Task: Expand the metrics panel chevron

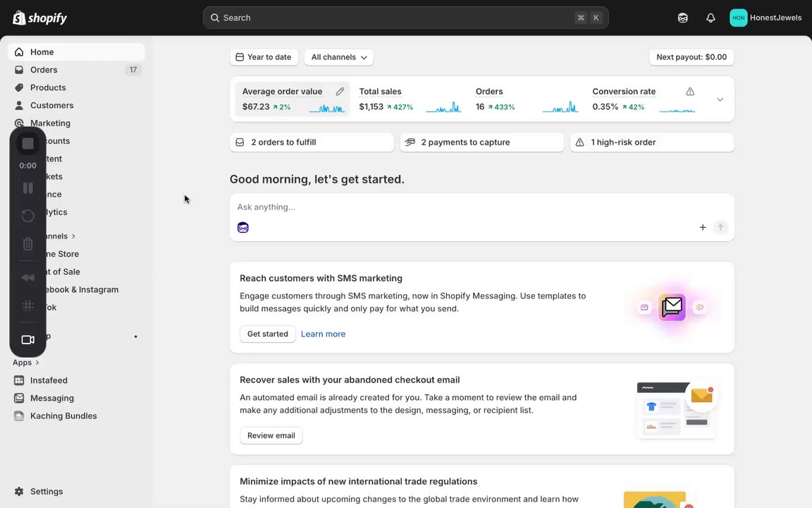Action: coord(720,99)
